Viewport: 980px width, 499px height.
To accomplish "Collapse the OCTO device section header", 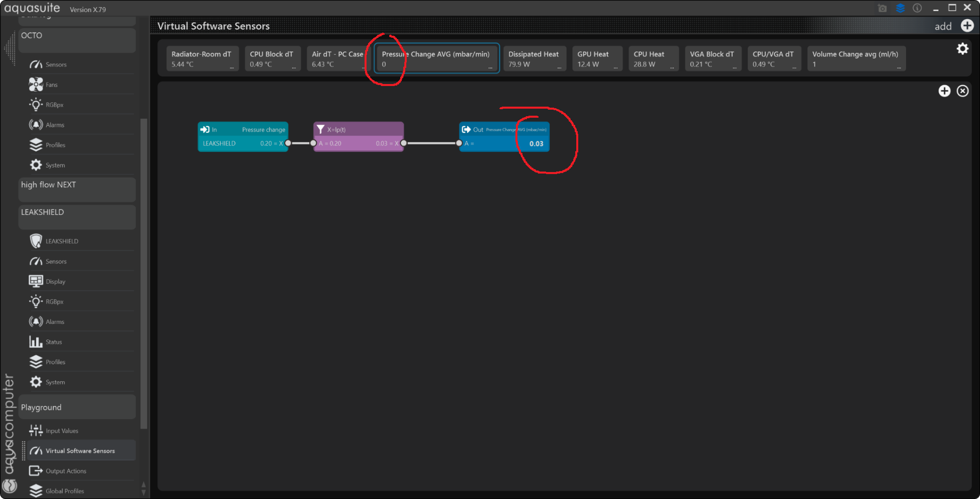I will click(x=77, y=40).
